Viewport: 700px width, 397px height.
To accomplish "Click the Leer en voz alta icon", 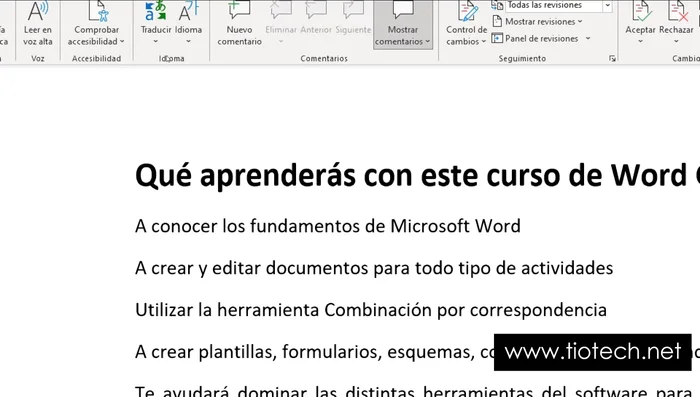I will [x=38, y=11].
